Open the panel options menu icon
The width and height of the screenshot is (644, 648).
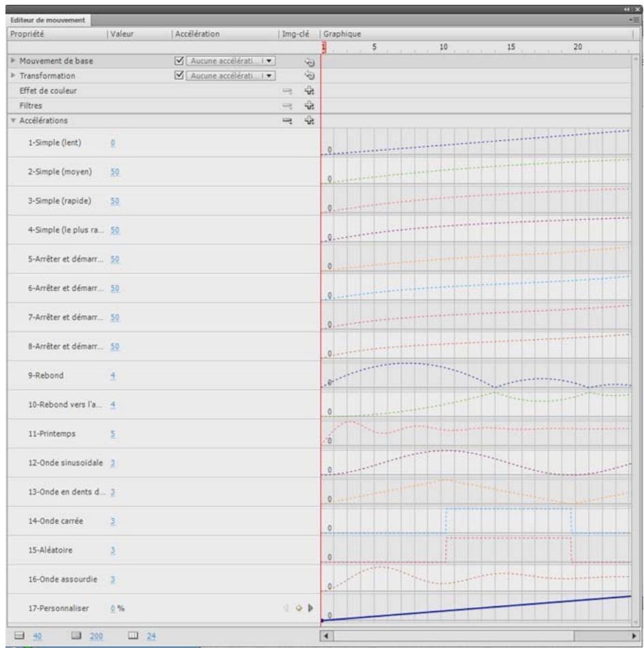point(633,20)
